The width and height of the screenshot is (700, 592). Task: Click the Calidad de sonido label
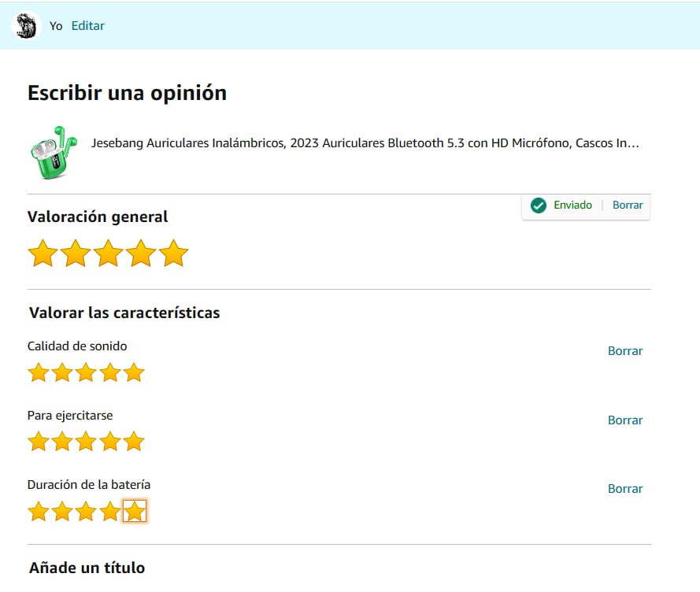pos(77,346)
